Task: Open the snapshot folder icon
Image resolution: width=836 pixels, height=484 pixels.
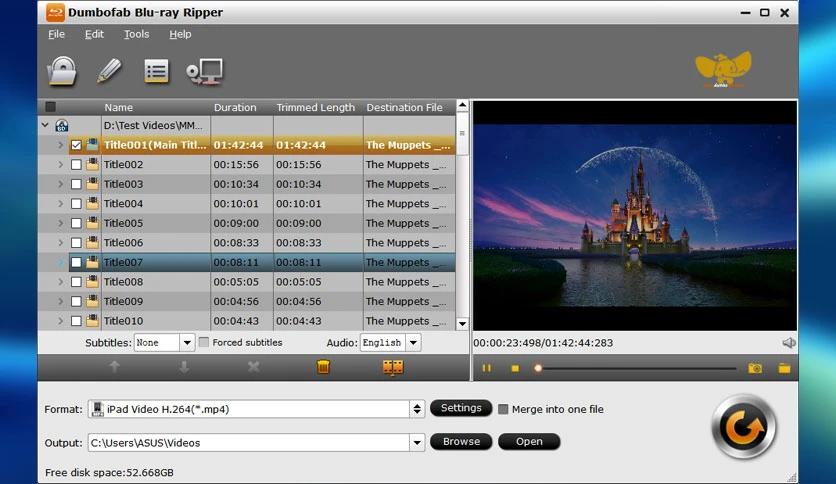Action: [784, 368]
